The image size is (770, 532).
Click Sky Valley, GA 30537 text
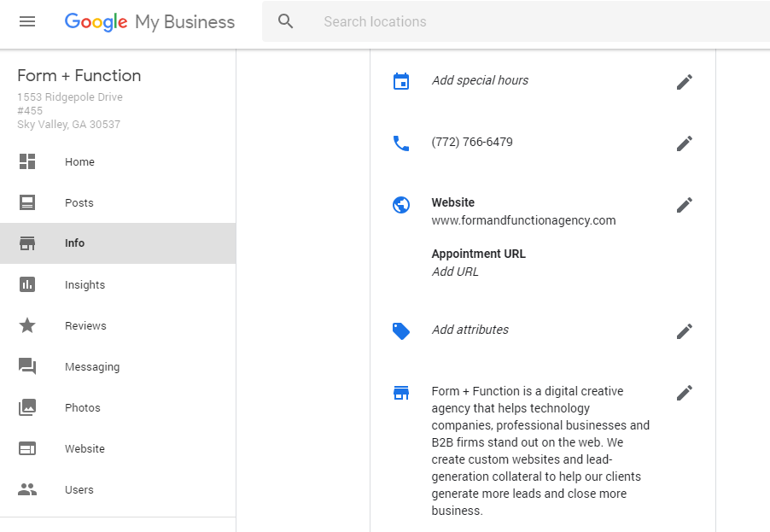[69, 125]
